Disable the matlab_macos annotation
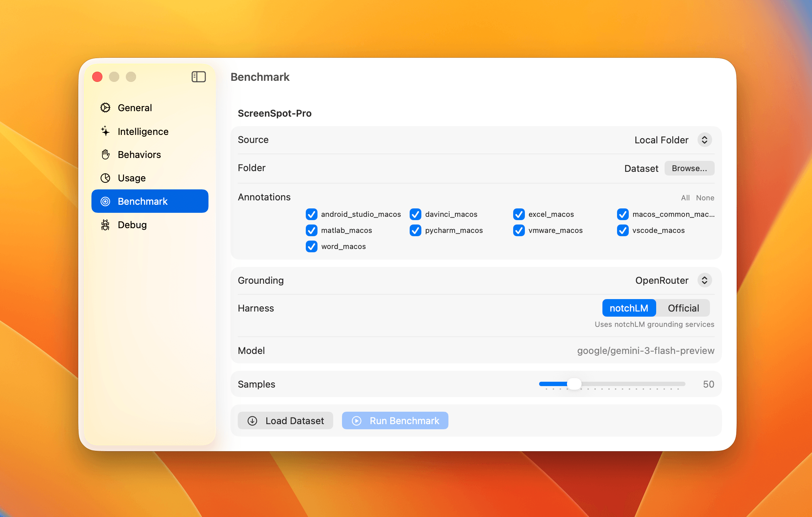This screenshot has height=517, width=812. click(x=312, y=230)
